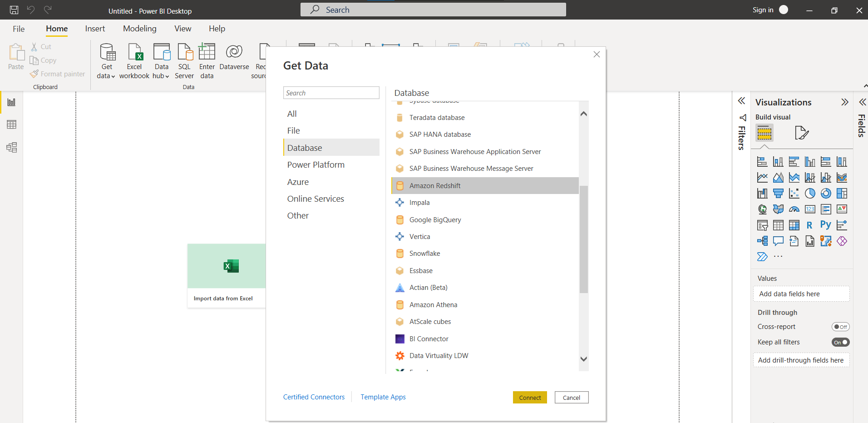
Task: Select the R script visual
Action: coord(810,225)
